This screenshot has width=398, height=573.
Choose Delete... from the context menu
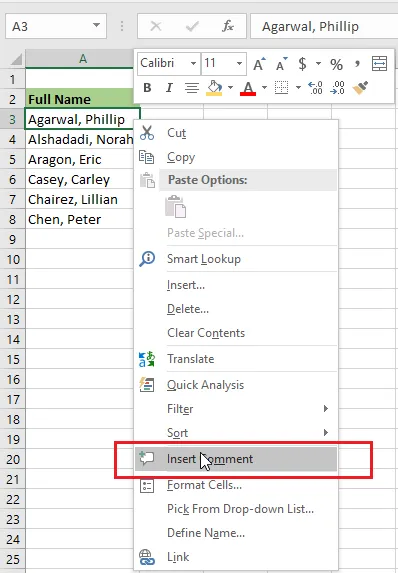point(236,309)
